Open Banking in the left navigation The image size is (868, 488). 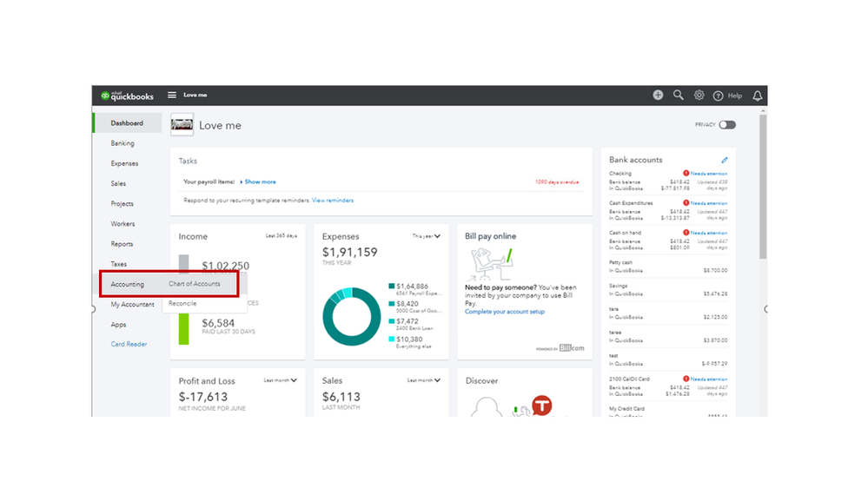point(123,143)
